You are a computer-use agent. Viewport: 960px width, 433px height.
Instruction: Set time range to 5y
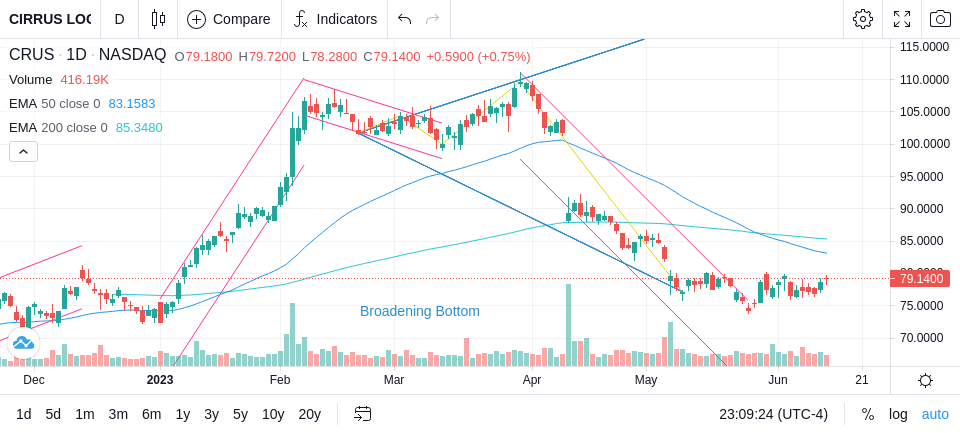point(240,415)
